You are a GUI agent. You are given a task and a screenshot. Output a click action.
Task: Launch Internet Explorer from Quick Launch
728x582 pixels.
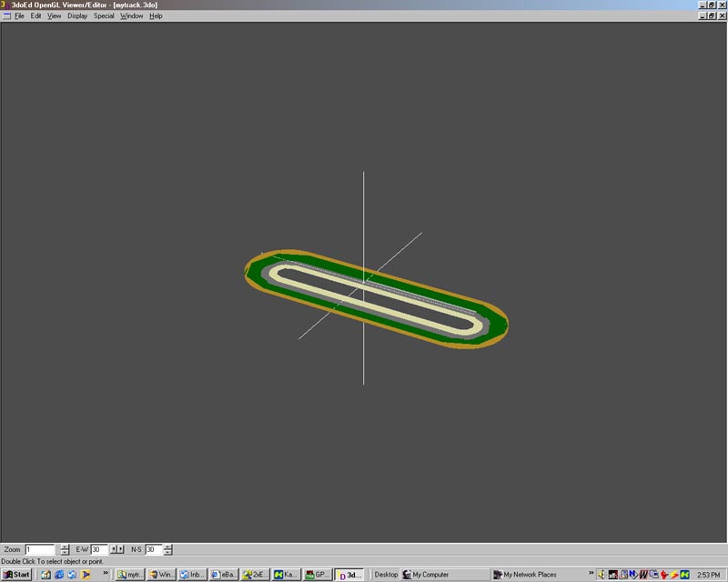(x=59, y=575)
